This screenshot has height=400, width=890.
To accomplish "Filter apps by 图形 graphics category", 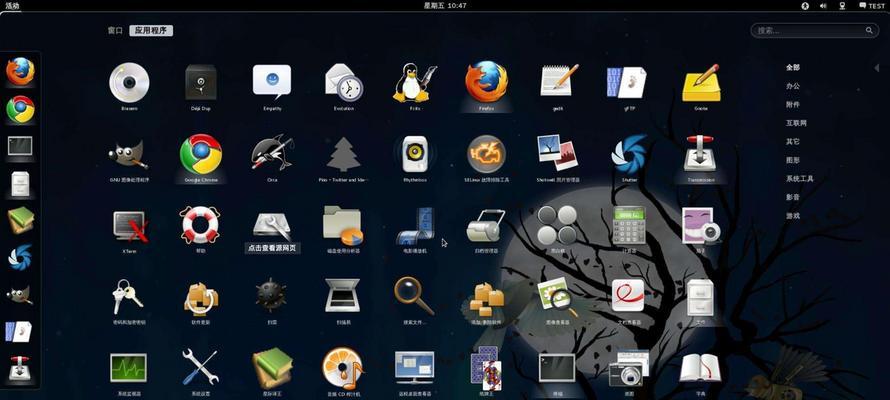I will 793,160.
